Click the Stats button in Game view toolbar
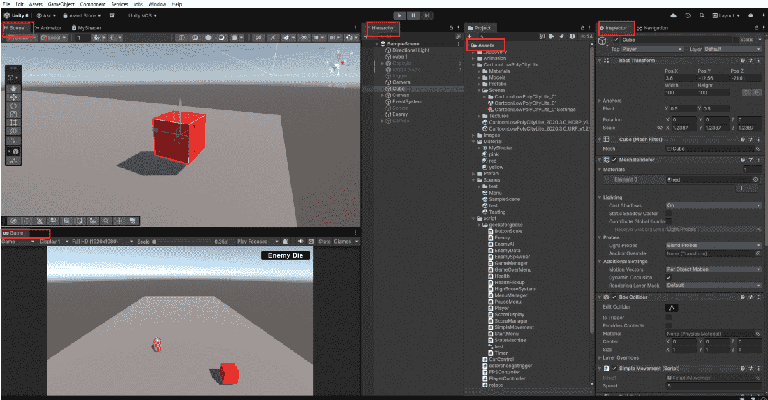The height and width of the screenshot is (400, 768). point(324,241)
